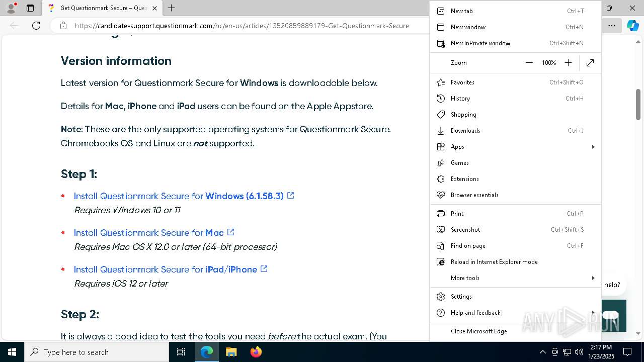Viewport: 644px width, 362px height.
Task: Open Install Questionmark Secure for Windows link
Action: tap(184, 196)
